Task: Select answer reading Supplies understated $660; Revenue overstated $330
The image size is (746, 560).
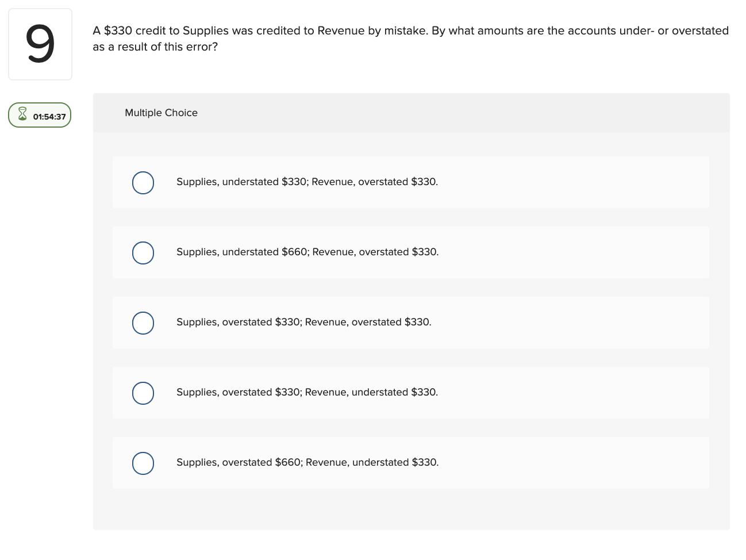Action: (307, 252)
